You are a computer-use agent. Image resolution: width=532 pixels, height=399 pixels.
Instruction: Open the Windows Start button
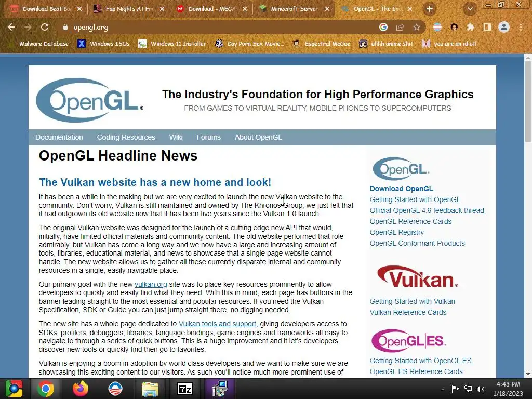pyautogui.click(x=14, y=389)
